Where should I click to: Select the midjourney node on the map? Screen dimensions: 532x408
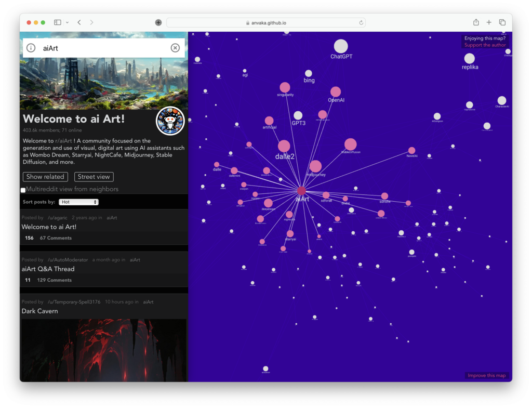tap(315, 166)
